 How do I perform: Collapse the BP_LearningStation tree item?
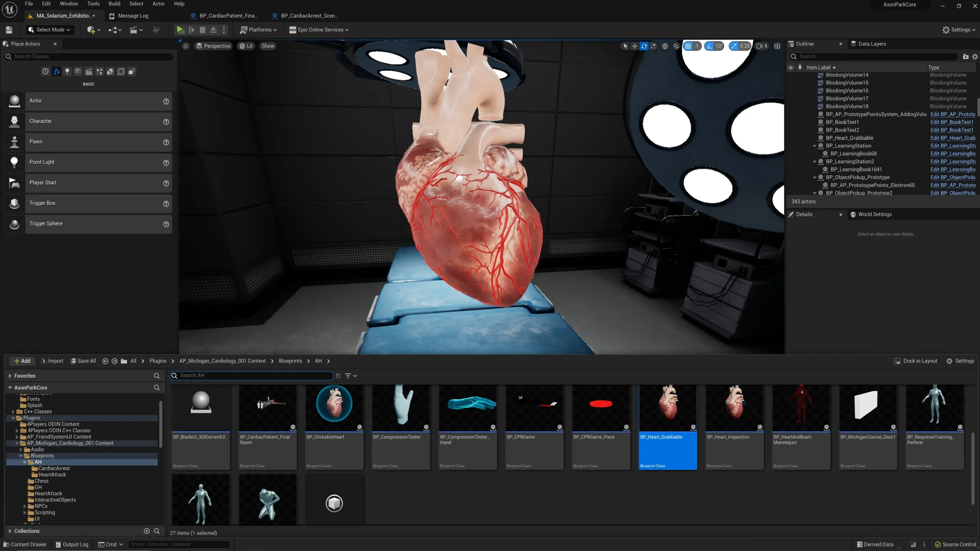click(814, 146)
